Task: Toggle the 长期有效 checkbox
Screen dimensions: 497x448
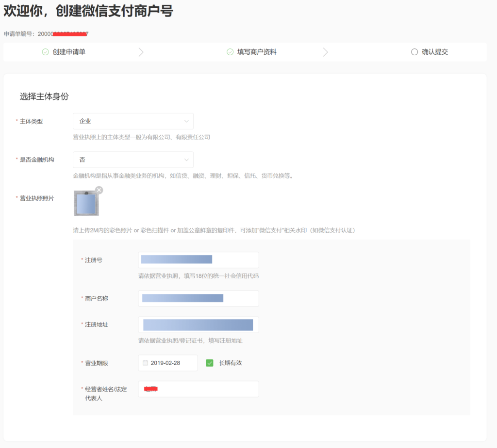Action: coord(210,363)
